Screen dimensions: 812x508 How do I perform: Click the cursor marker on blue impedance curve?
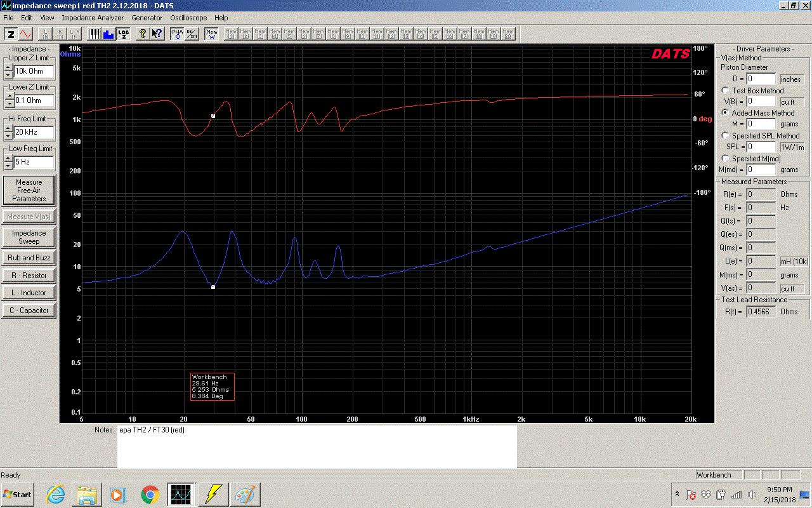213,287
